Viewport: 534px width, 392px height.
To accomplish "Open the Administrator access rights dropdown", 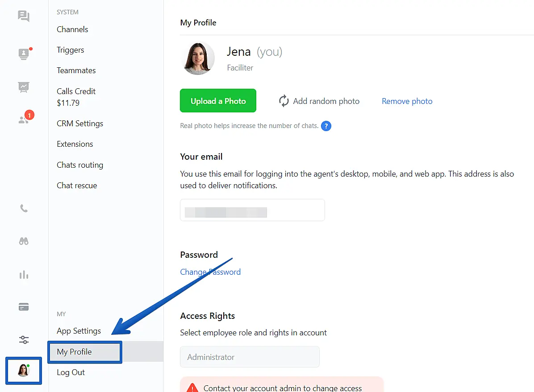I will [250, 357].
